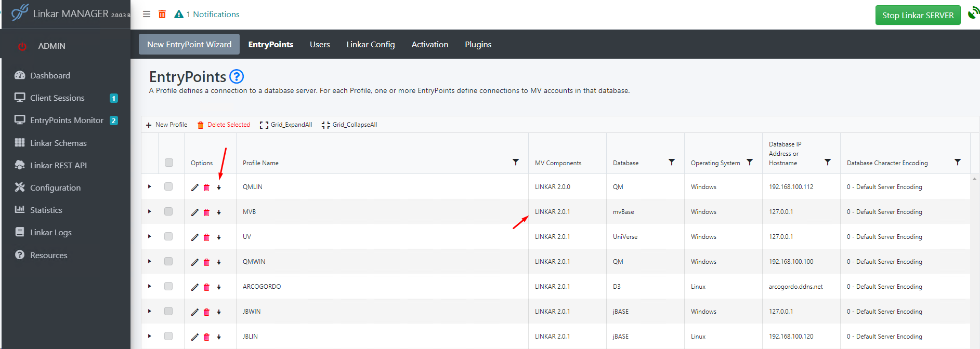Delete the JBLIN profile with trash icon
The height and width of the screenshot is (349, 980).
(207, 337)
